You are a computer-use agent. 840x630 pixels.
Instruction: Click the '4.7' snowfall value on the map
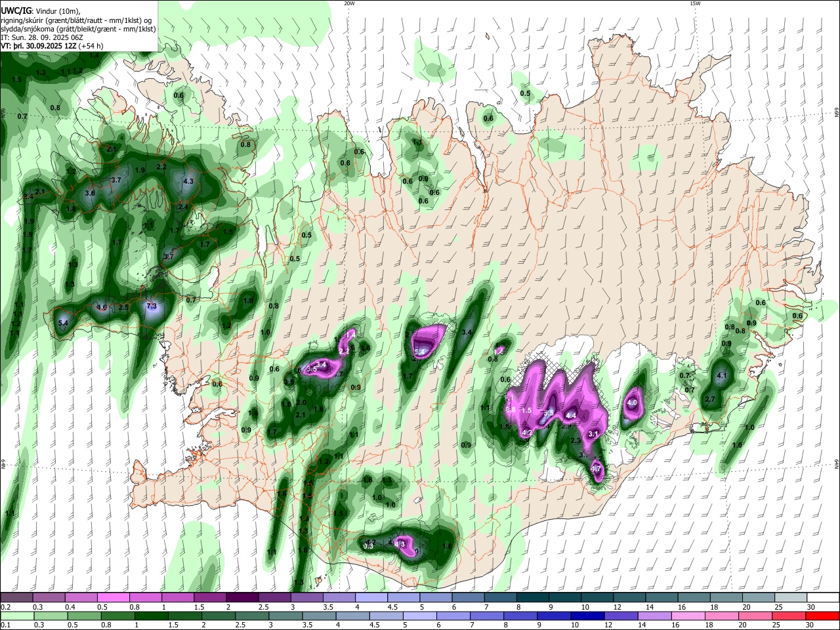(596, 469)
